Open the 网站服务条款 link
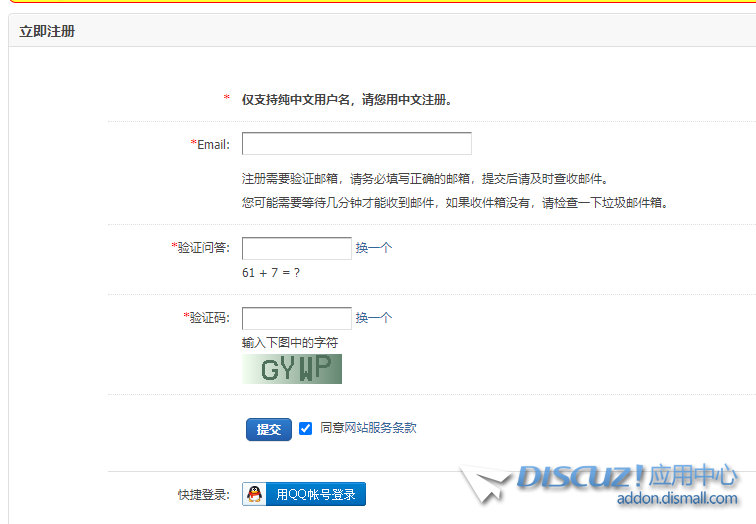Viewport: 756px width, 524px height. point(380,428)
